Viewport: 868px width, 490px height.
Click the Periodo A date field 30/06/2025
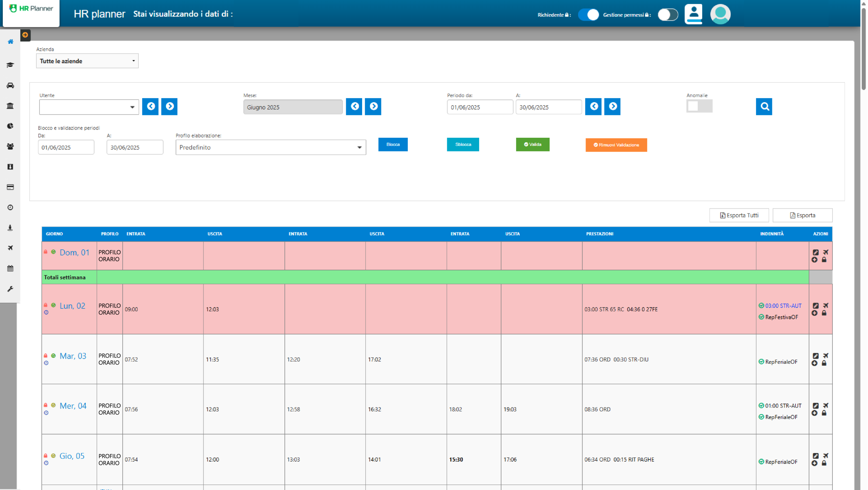(x=549, y=107)
